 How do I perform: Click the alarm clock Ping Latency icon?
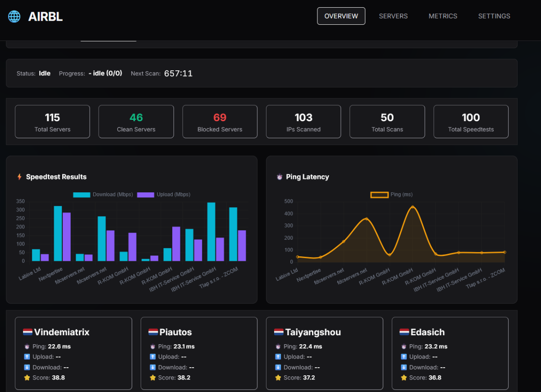280,177
